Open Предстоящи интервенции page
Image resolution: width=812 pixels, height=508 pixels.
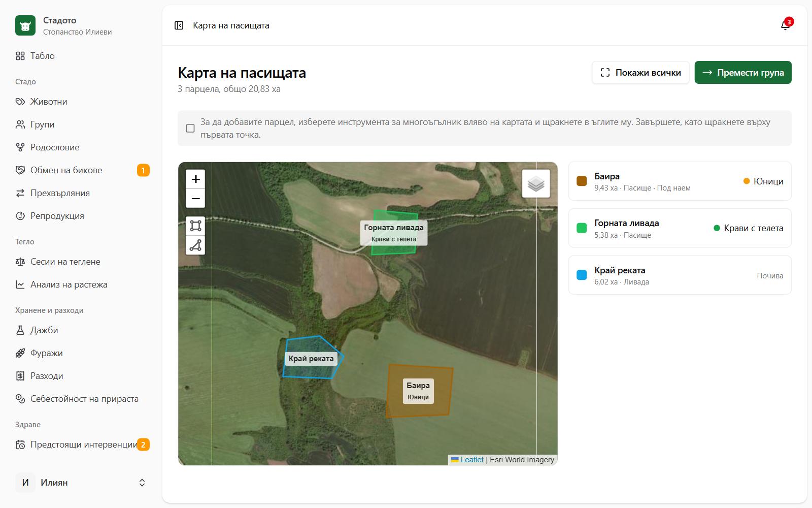pyautogui.click(x=82, y=444)
